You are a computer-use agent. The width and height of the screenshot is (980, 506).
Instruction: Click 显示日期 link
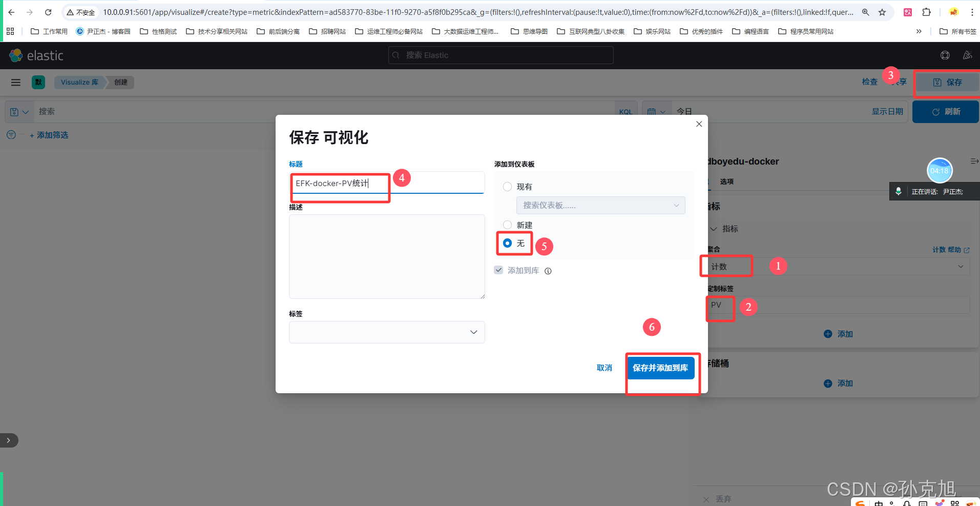887,112
